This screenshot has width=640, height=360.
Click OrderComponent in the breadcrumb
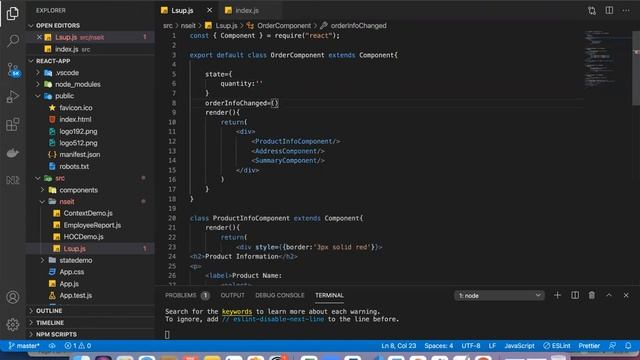tap(284, 26)
